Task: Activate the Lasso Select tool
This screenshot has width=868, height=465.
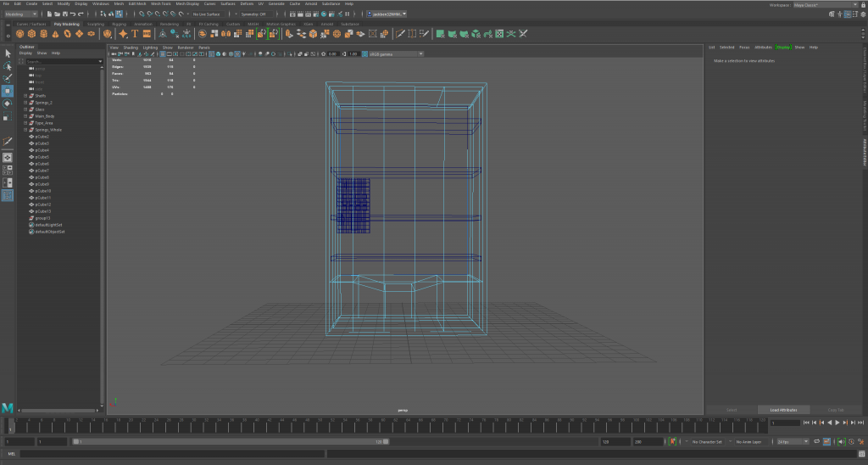Action: click(8, 65)
